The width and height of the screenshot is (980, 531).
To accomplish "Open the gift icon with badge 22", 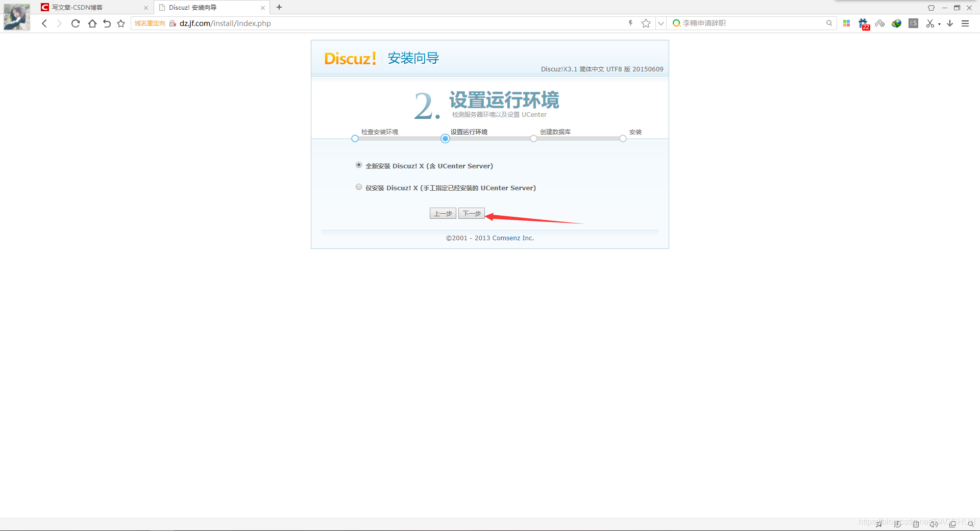I will [x=864, y=24].
